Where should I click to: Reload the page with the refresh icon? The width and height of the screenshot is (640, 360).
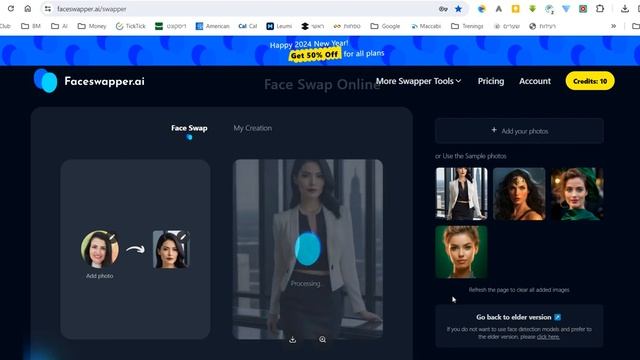point(11,9)
